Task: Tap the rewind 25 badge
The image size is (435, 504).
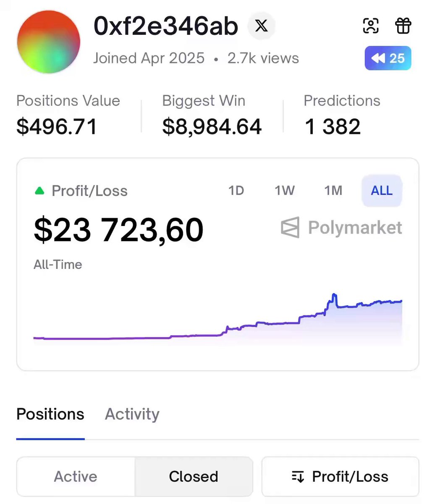Action: (x=388, y=58)
